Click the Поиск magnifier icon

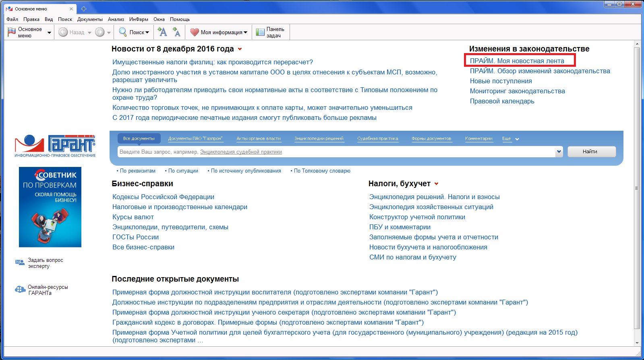(x=123, y=32)
